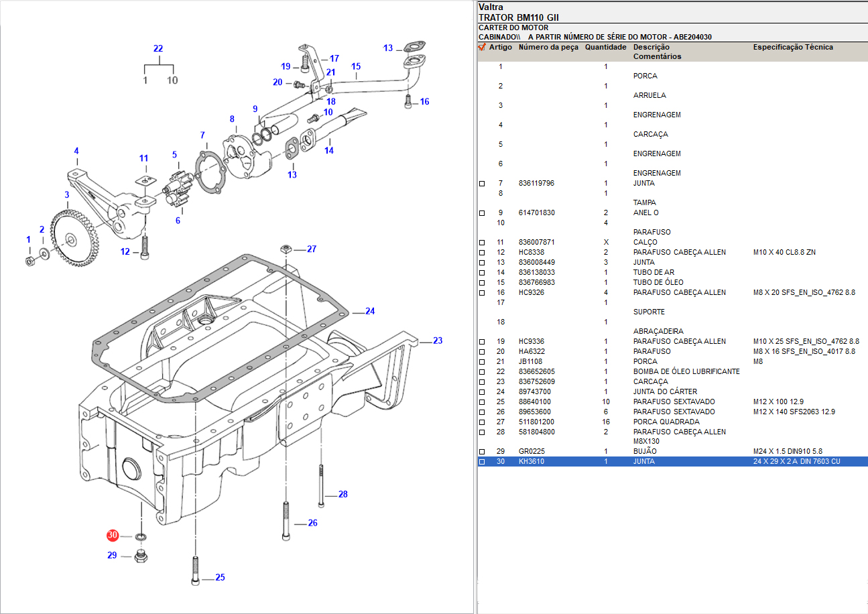Click callout 25 next to the bottom bolt
Image resolution: width=868 pixels, height=614 pixels.
click(x=220, y=578)
